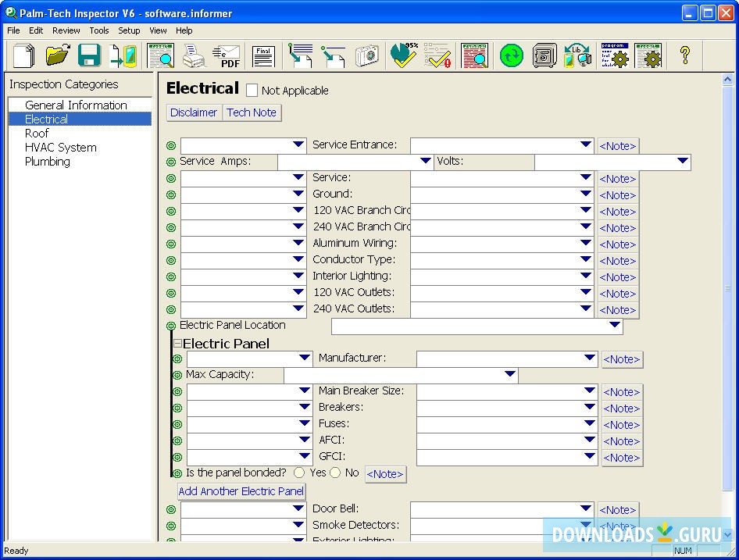Screen dimensions: 739x560
Task: Open the Tools menu
Action: [x=99, y=30]
